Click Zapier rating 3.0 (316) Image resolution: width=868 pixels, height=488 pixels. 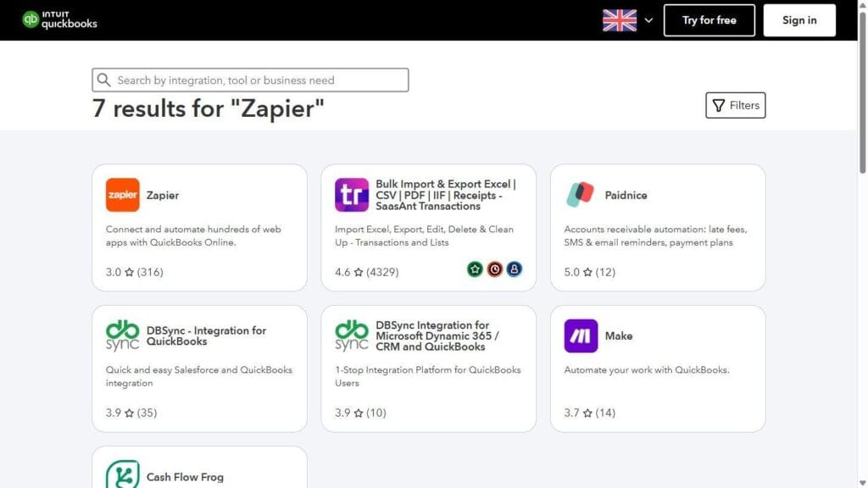[135, 272]
